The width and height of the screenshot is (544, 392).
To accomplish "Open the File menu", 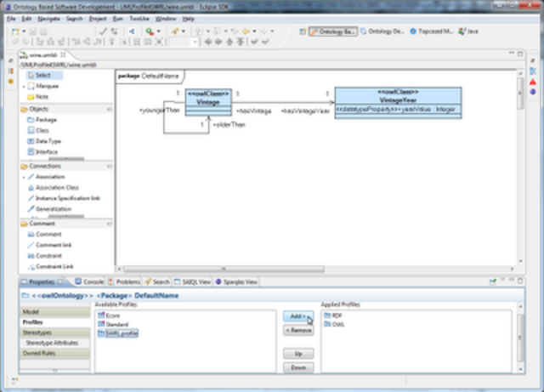I will [11, 19].
